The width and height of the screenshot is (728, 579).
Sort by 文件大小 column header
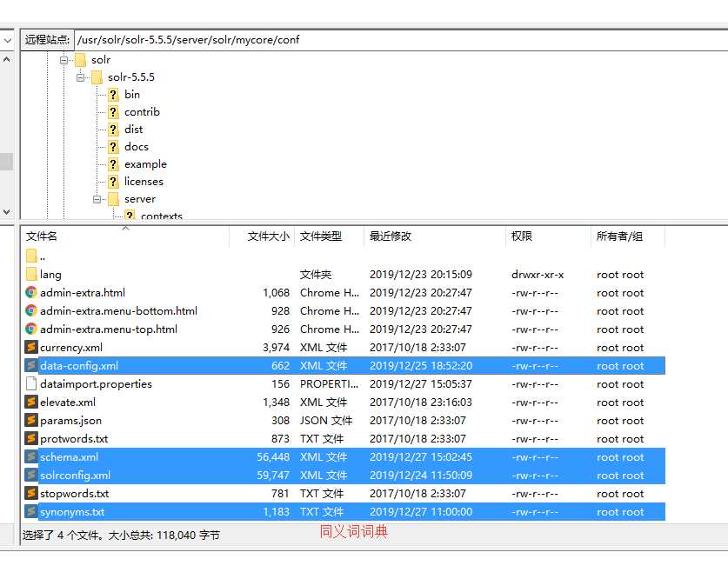coord(262,236)
